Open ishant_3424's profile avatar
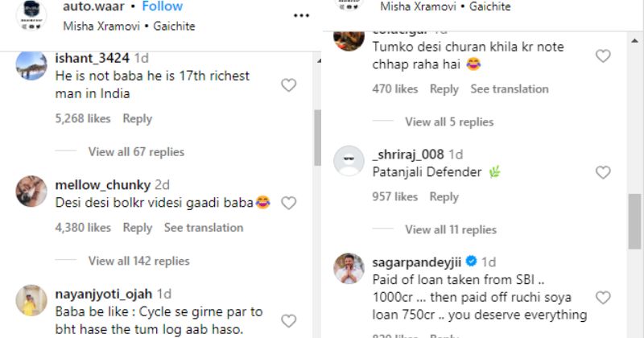Screen dimensions: 644x338 point(31,67)
